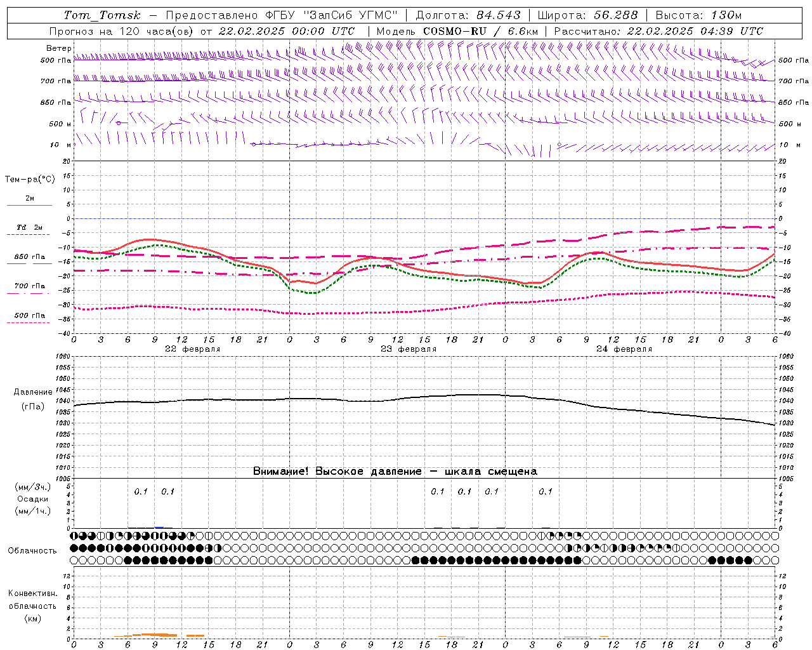This screenshot has height=650, width=812.
Task: Click the 'Давление' pressure panel label
Action: [32, 392]
